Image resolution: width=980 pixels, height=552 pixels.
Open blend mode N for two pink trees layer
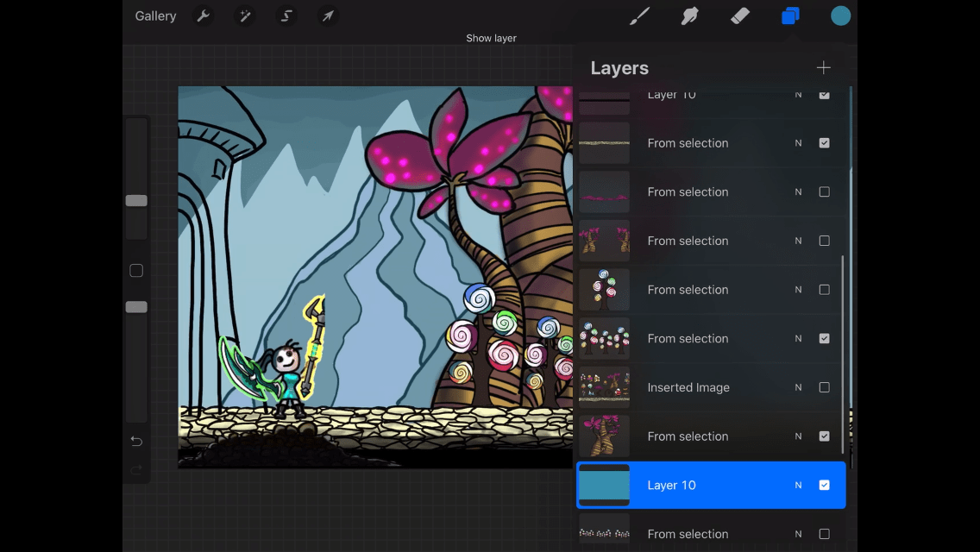(x=798, y=241)
